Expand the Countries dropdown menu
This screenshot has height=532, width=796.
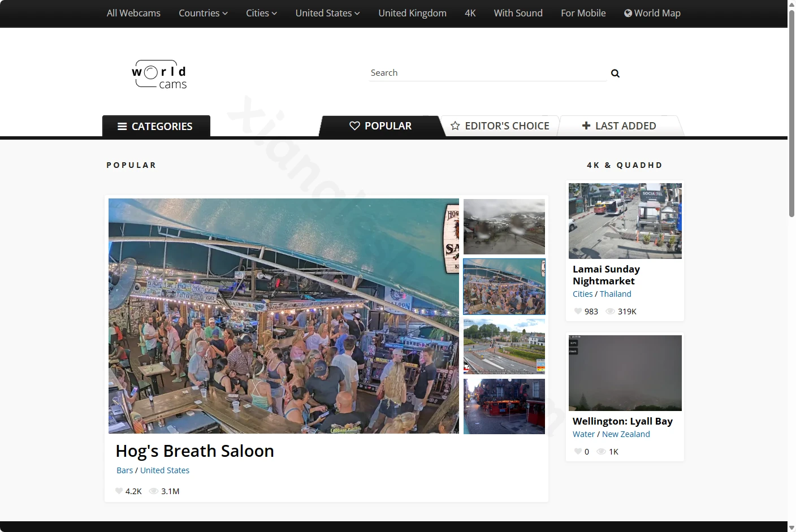203,13
